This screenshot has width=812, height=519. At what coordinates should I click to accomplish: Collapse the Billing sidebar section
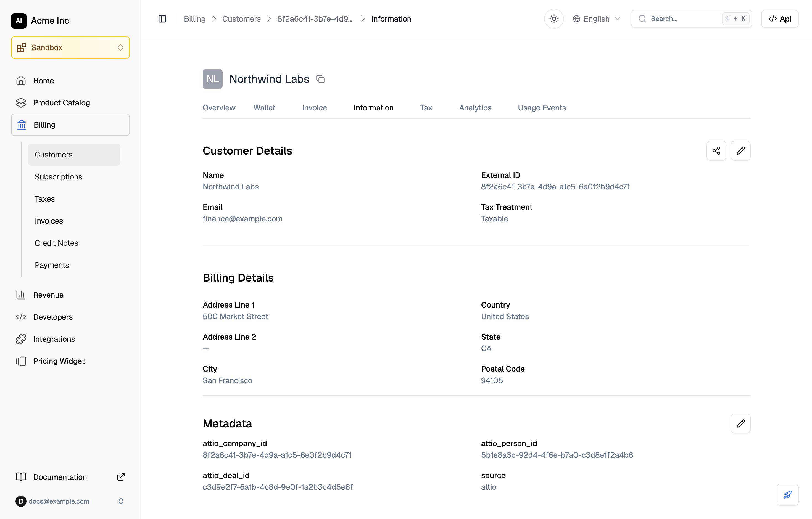point(70,125)
